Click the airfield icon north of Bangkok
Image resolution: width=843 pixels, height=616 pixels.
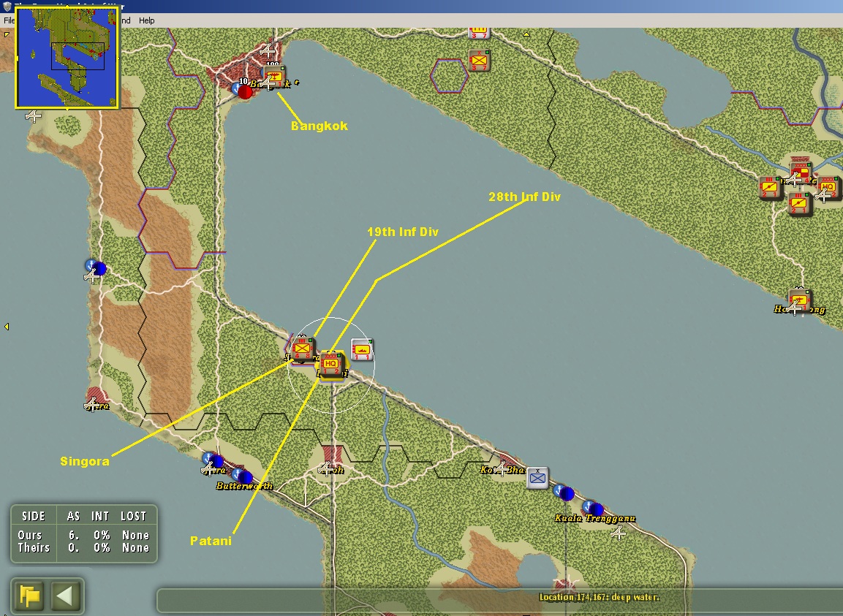[x=267, y=51]
